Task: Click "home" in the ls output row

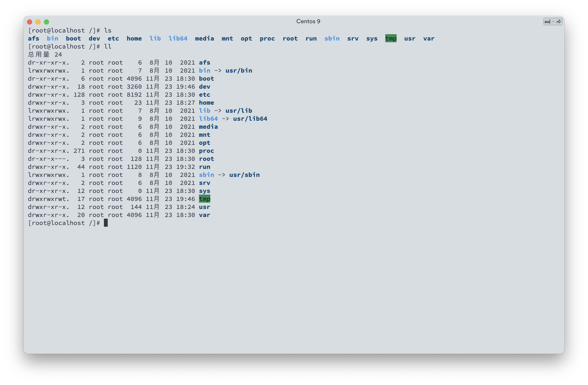Action: tap(134, 38)
